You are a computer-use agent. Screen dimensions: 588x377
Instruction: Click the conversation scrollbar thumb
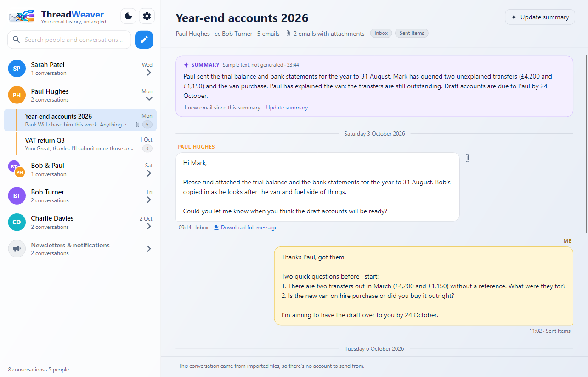[586, 143]
